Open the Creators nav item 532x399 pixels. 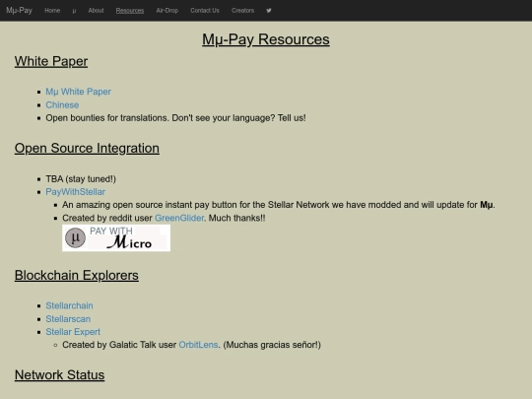243,11
